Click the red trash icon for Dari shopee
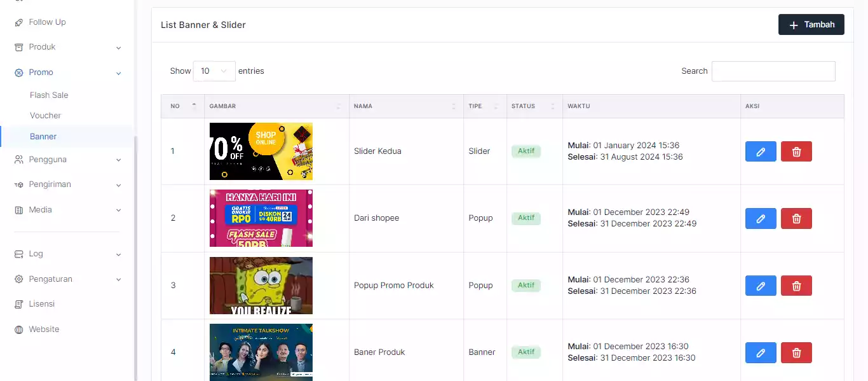The image size is (868, 381). [796, 218]
